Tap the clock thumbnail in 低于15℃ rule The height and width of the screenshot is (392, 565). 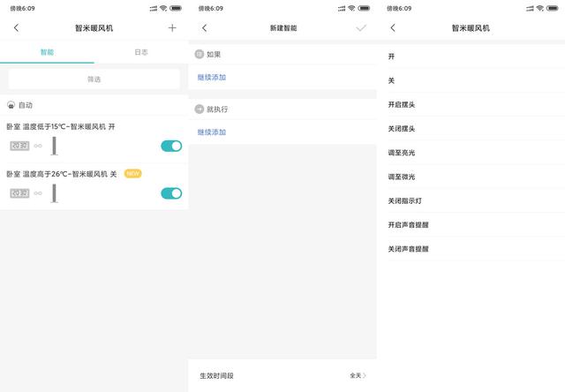19,146
